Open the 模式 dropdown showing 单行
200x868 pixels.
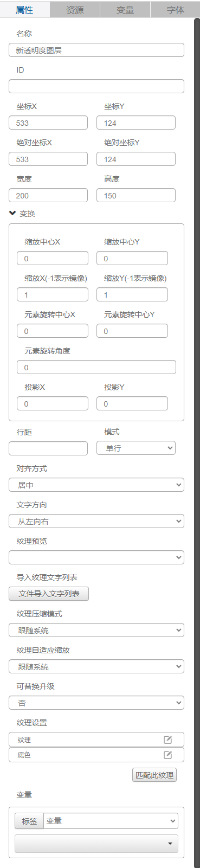click(x=136, y=448)
